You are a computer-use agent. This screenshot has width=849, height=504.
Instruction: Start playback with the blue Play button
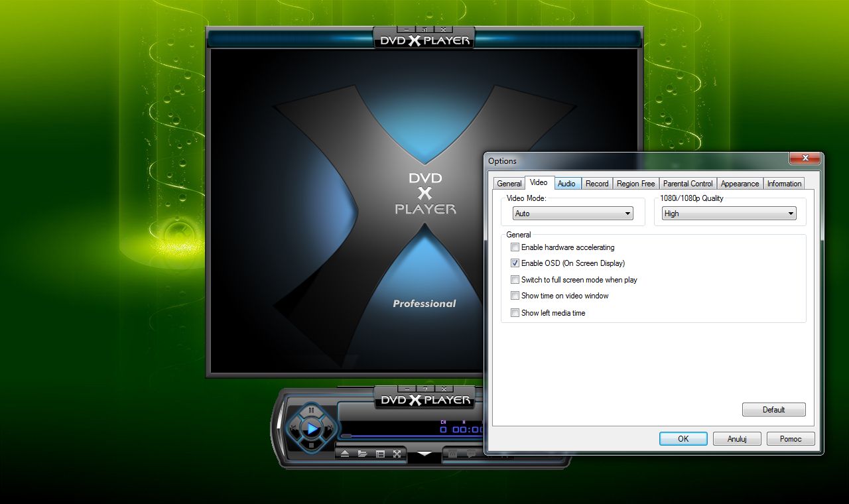(311, 428)
